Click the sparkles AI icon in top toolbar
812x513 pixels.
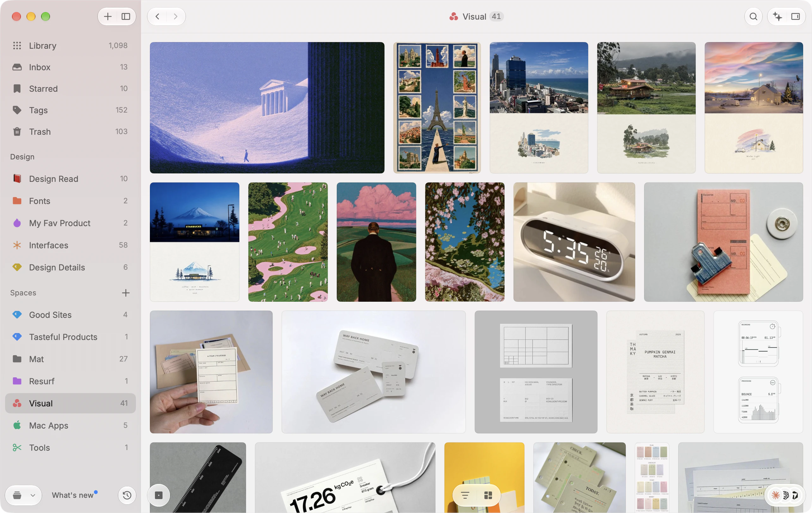click(778, 16)
